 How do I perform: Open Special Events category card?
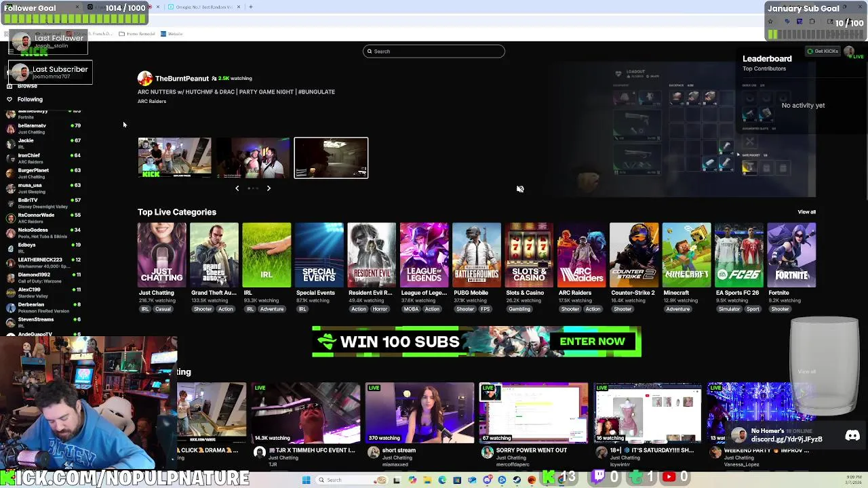pos(319,254)
